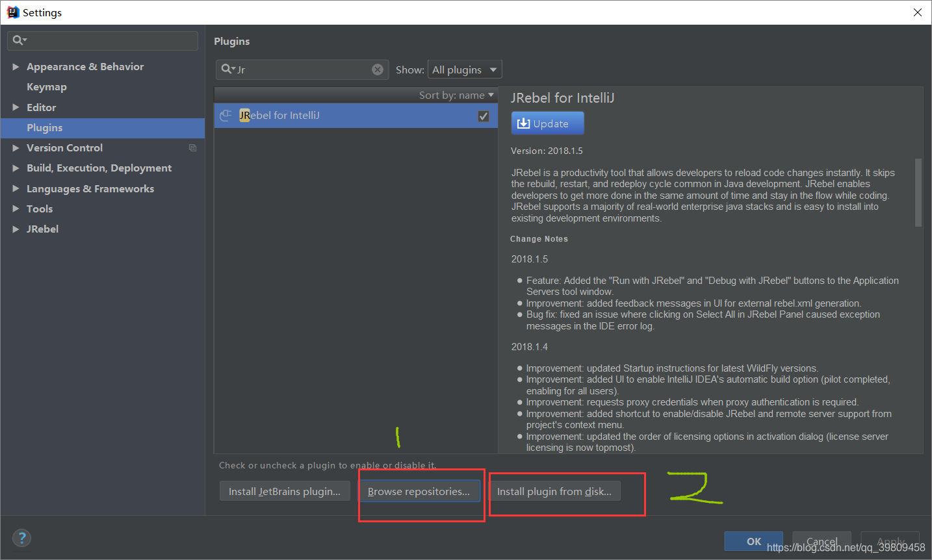
Task: Click the plugin search magnifier icon
Action: click(227, 69)
